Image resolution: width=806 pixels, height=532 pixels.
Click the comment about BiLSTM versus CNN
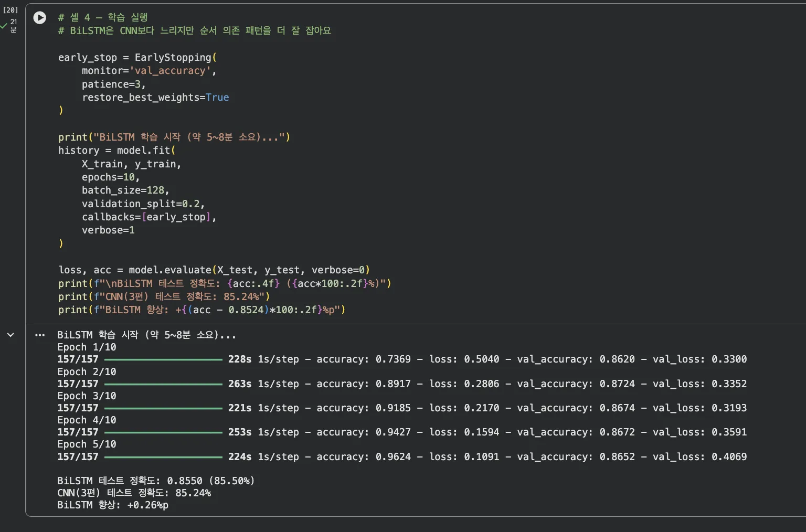(x=195, y=30)
